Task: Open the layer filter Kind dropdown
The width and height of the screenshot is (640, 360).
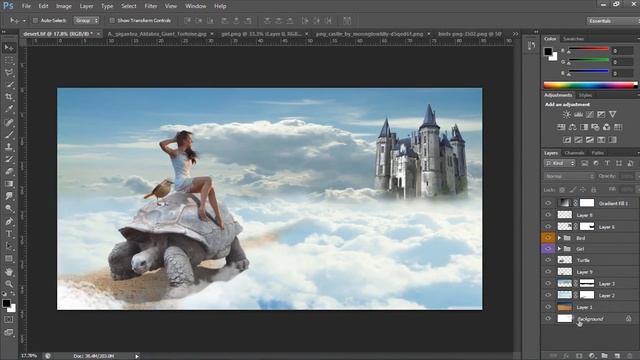Action: (560, 163)
